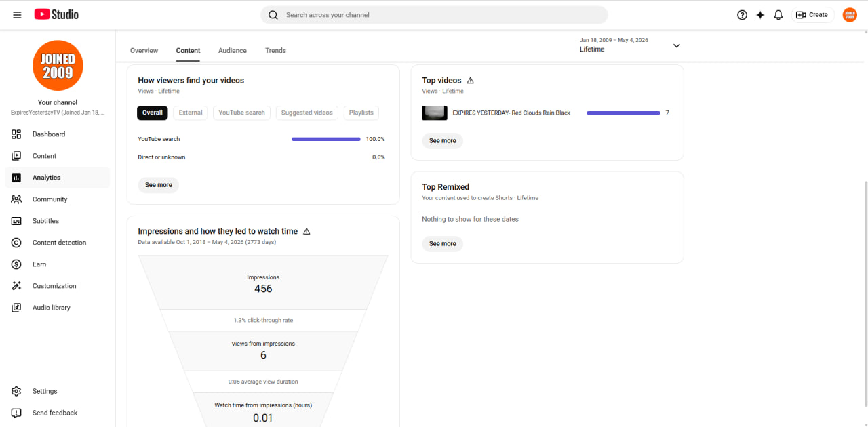The height and width of the screenshot is (427, 868).
Task: Click See more under Top Remixed
Action: [x=443, y=244]
